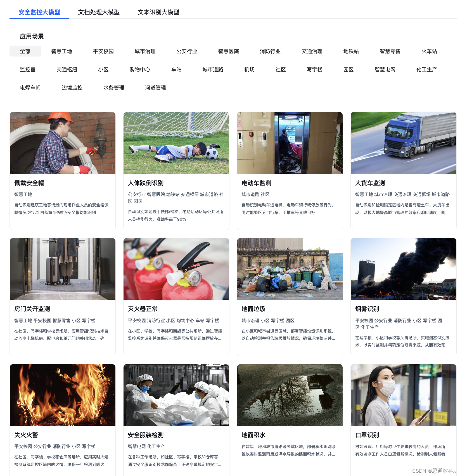Click 智慧电网 化工生产 tags under 安全服装检测

pos(146,446)
